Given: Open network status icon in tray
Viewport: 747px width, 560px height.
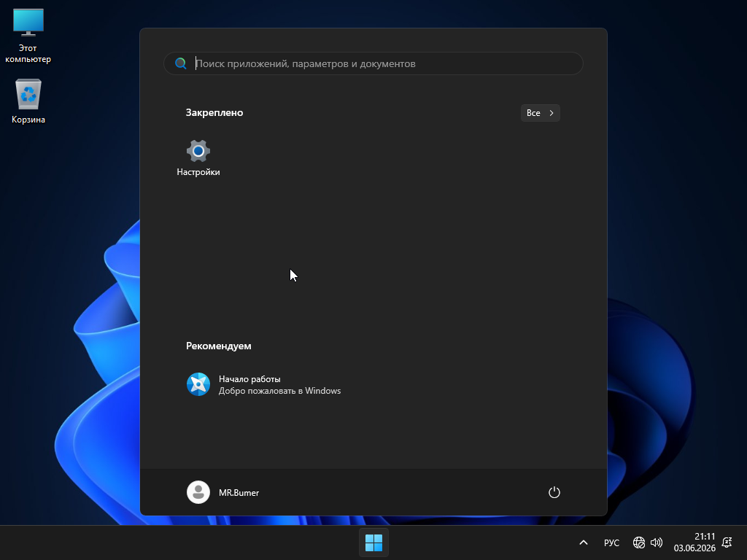Looking at the screenshot, I should pos(639,542).
